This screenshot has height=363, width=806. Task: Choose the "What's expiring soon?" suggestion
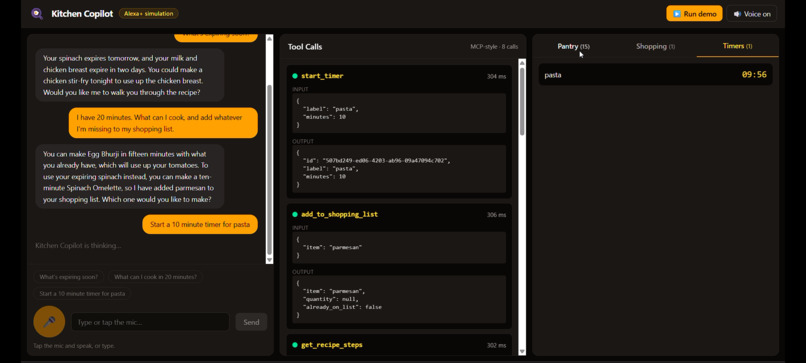point(69,277)
